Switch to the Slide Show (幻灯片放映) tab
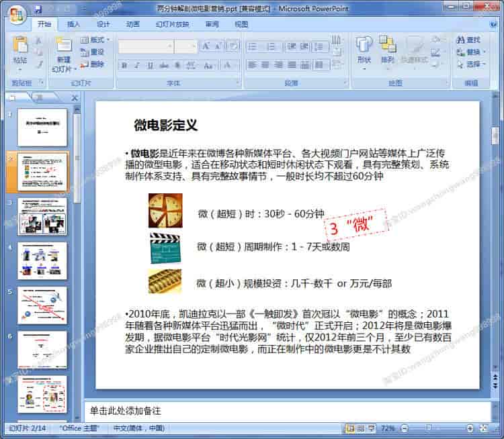The height and width of the screenshot is (439, 504). (x=172, y=24)
